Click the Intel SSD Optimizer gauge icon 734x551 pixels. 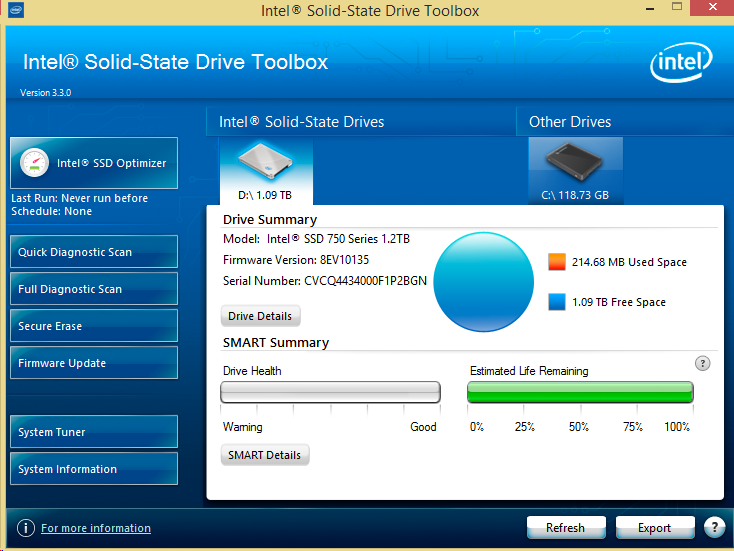(35, 163)
